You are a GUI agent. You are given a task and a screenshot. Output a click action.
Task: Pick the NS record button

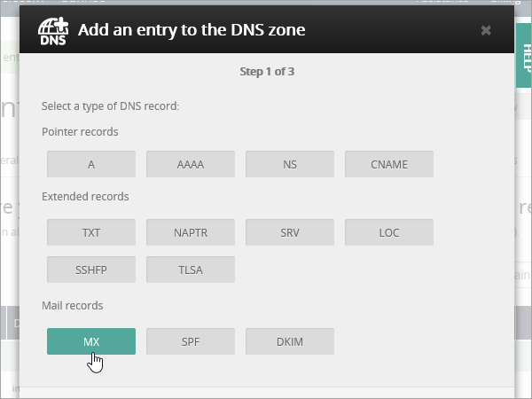[x=290, y=164]
